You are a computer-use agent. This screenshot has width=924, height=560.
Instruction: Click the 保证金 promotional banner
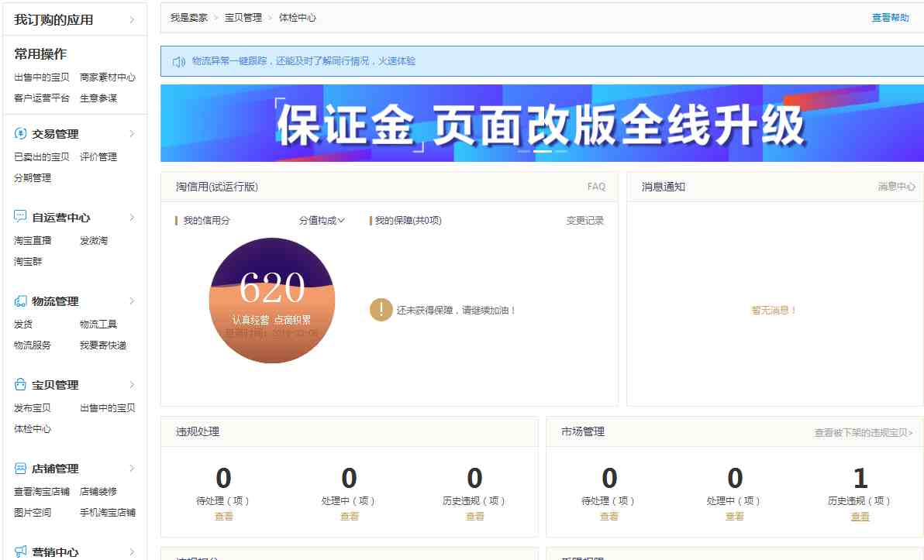pos(542,123)
